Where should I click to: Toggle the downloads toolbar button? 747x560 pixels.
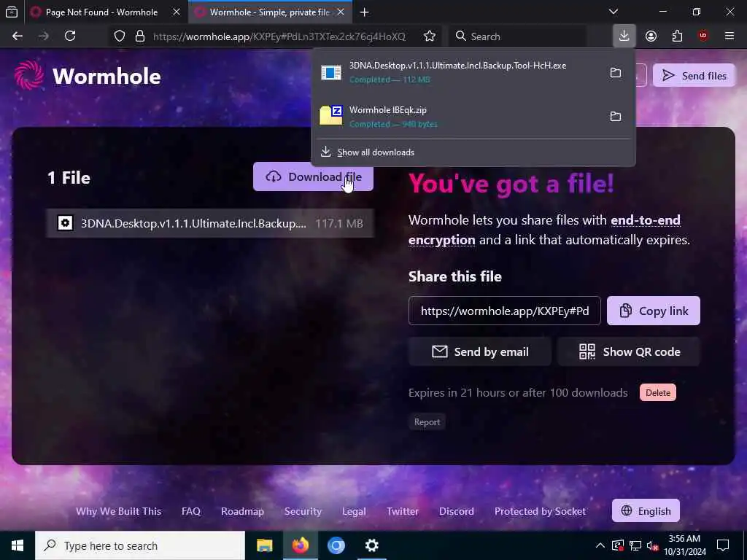click(x=624, y=36)
